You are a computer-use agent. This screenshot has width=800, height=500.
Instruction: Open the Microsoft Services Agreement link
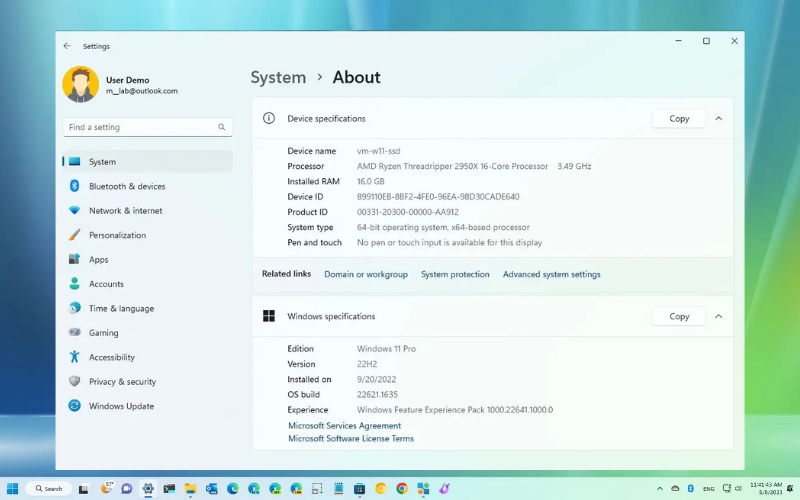coord(344,426)
